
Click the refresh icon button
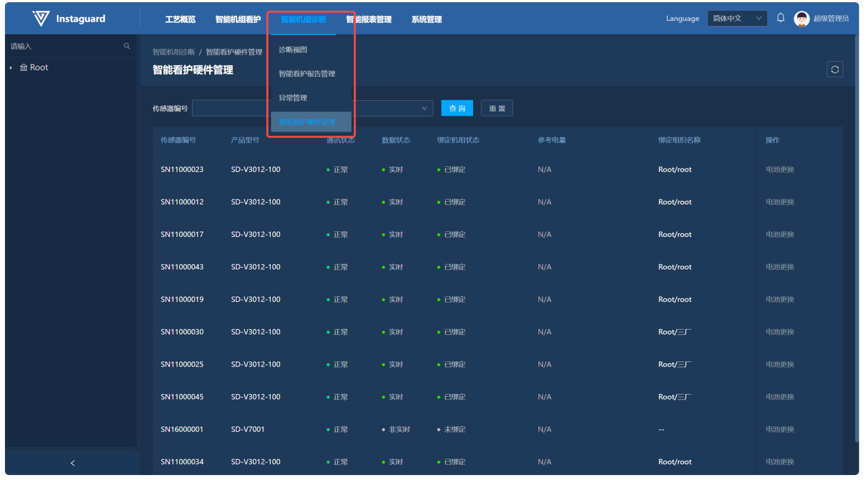coord(834,69)
